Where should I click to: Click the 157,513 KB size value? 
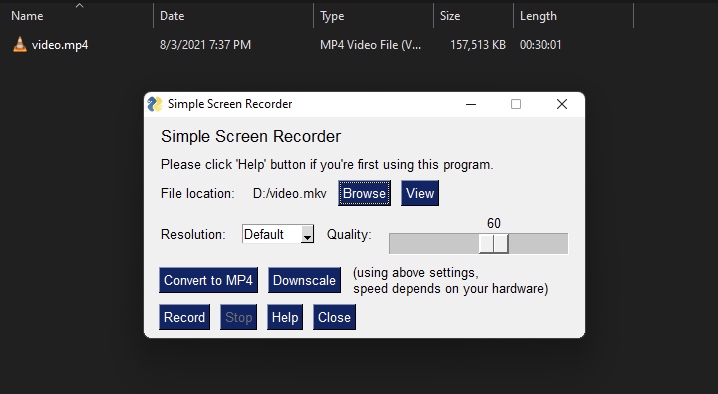tap(478, 45)
